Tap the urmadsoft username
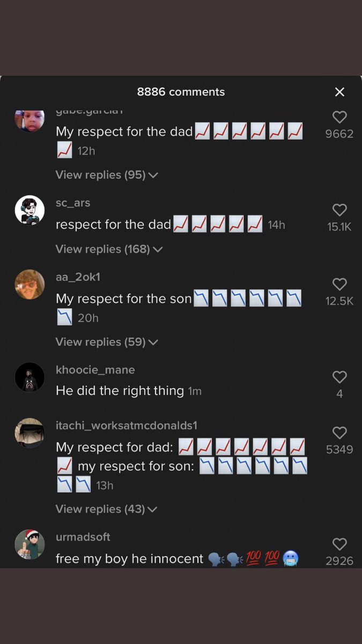The width and height of the screenshot is (362, 644). (x=83, y=537)
